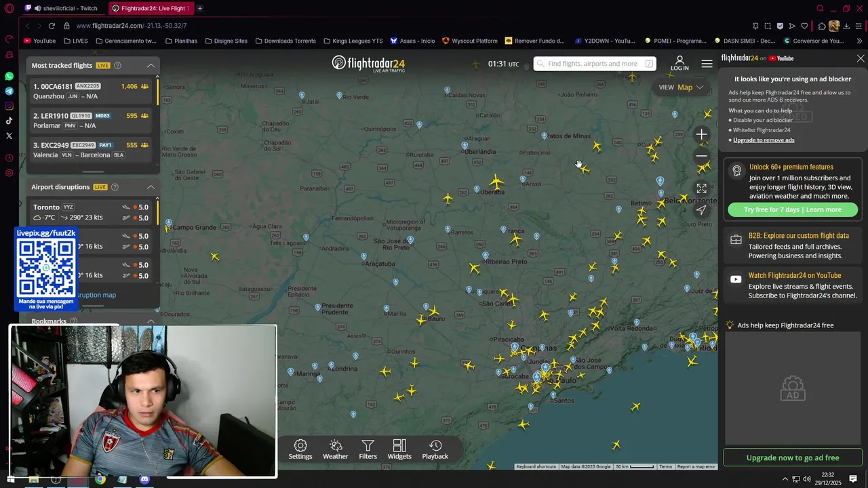Image resolution: width=868 pixels, height=488 pixels.
Task: Open Wyscout Platform bookmark
Action: (x=469, y=41)
